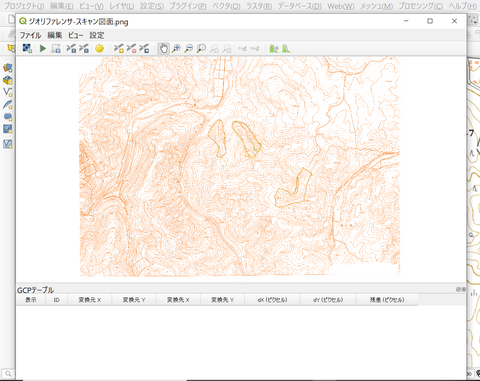Viewport: 480px width, 381px height.
Task: Click the 残差 (ピクセル) column header
Action: pyautogui.click(x=387, y=300)
